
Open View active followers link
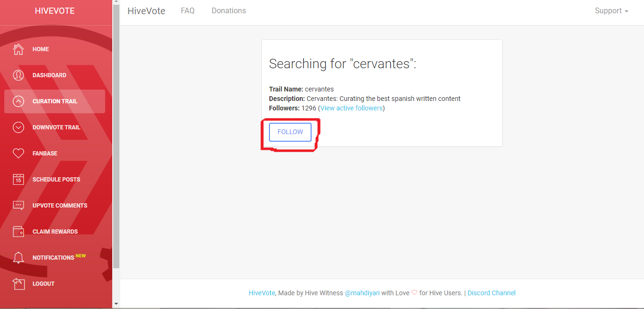coord(351,108)
